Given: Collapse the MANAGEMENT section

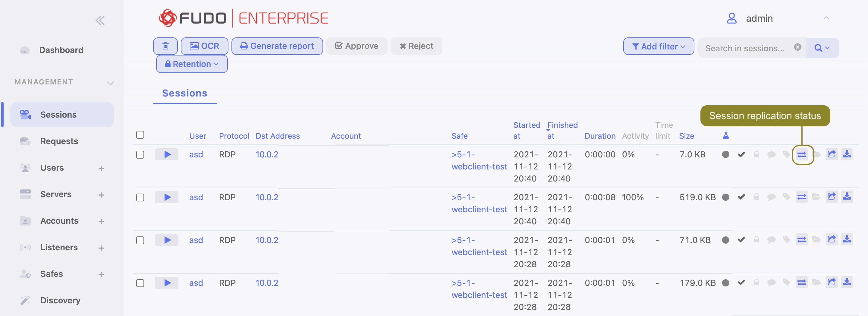Looking at the screenshot, I should click(110, 83).
